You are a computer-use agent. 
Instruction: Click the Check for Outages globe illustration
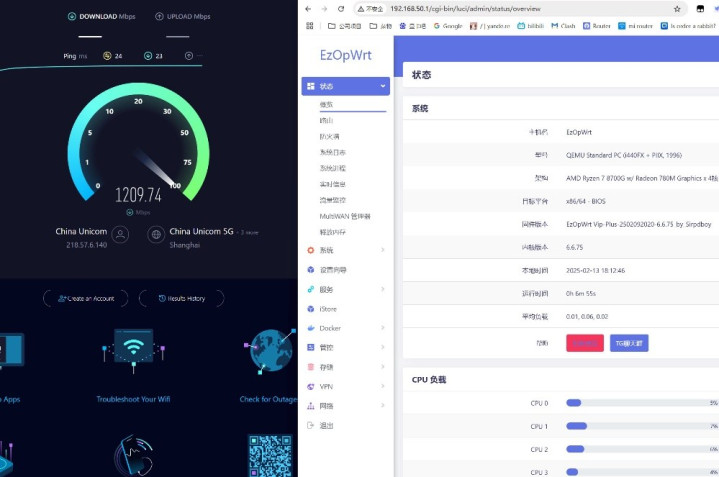point(271,351)
